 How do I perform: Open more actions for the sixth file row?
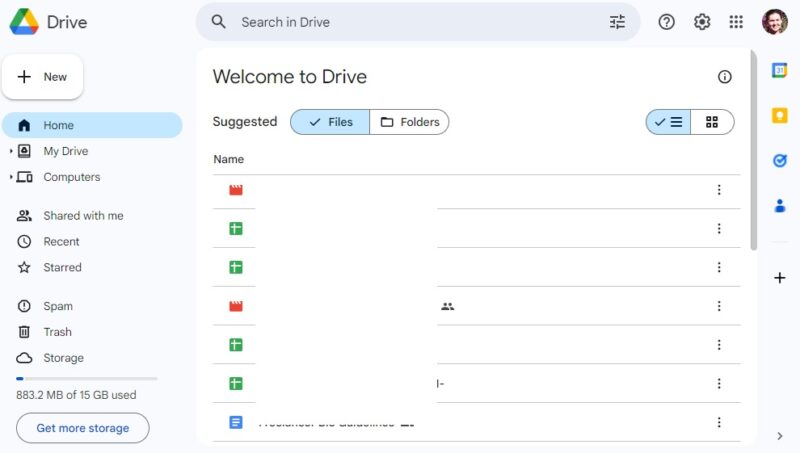(719, 384)
